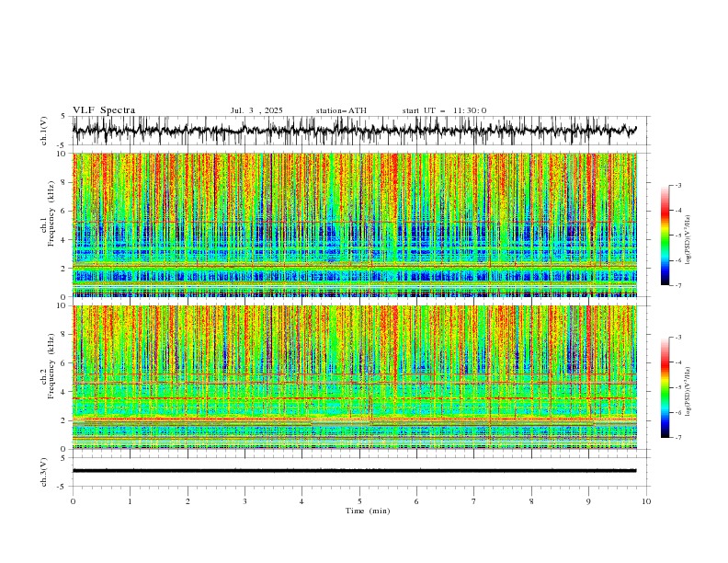Viewport: 728px width, 563px height.
Task: Click time-axis tick label "9"
Action: 588,501
